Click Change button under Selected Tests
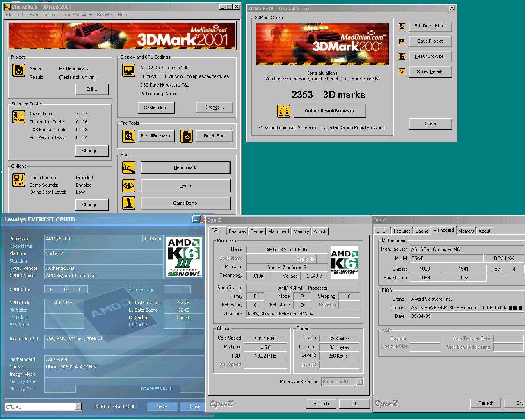 point(92,151)
